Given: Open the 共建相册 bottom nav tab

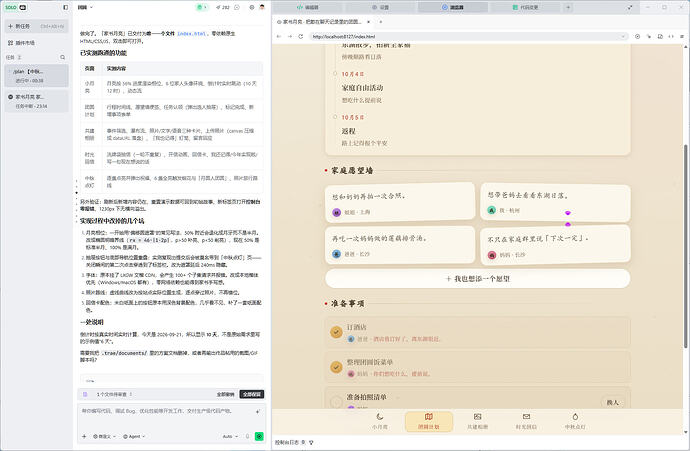Looking at the screenshot, I should click(477, 421).
